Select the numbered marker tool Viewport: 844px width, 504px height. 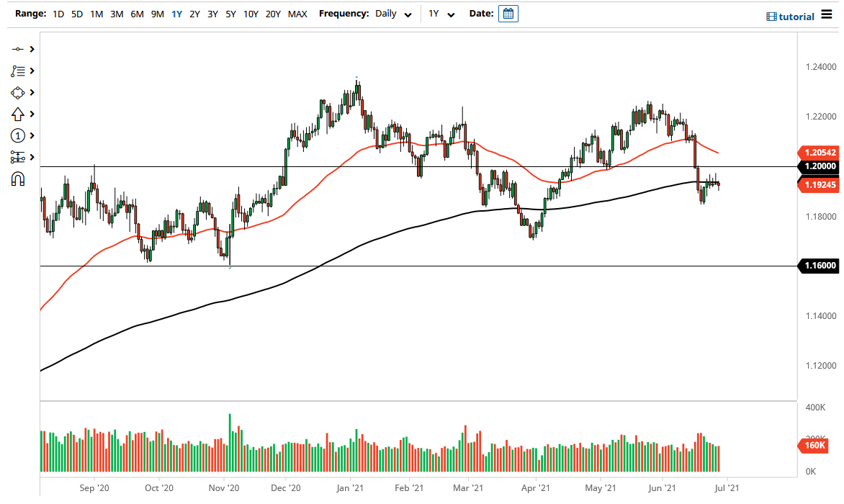click(18, 135)
